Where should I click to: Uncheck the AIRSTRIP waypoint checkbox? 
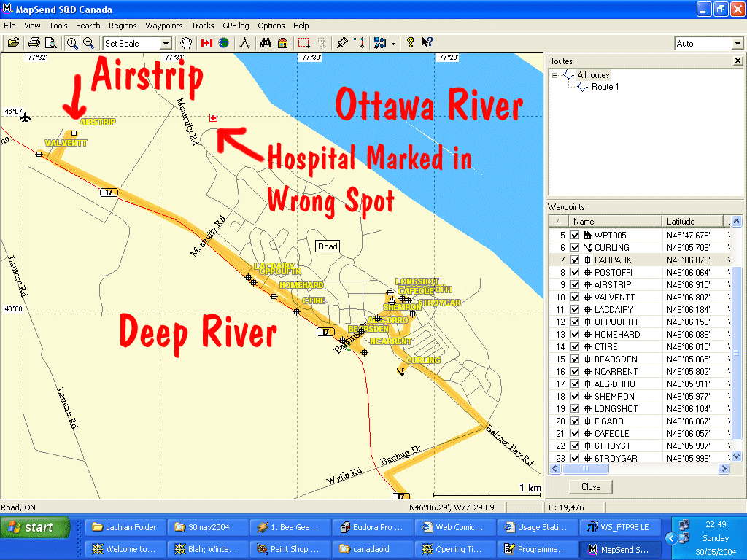click(575, 285)
